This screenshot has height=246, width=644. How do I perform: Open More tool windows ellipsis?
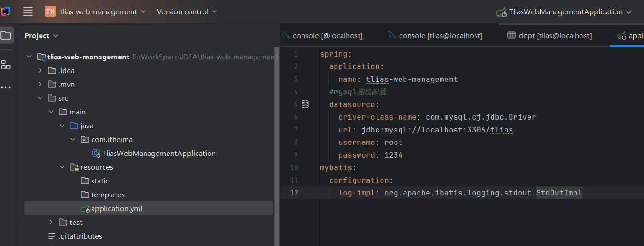(x=6, y=87)
